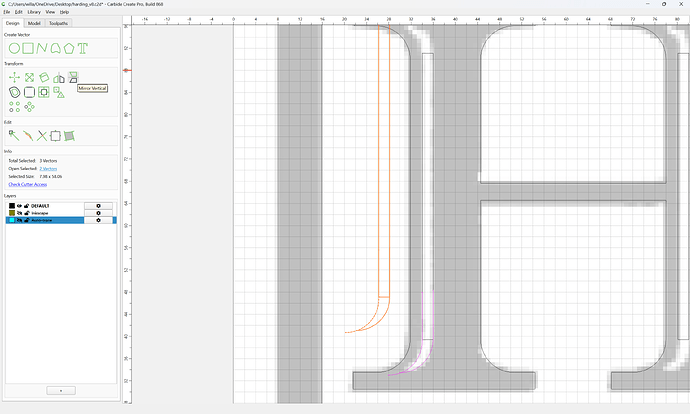Activate the Join Vectors tool
Image resolution: width=690 pixels, height=414 pixels.
click(28, 136)
